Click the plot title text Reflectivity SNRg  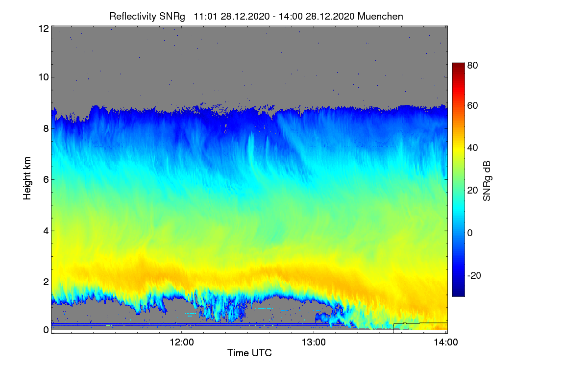point(147,16)
